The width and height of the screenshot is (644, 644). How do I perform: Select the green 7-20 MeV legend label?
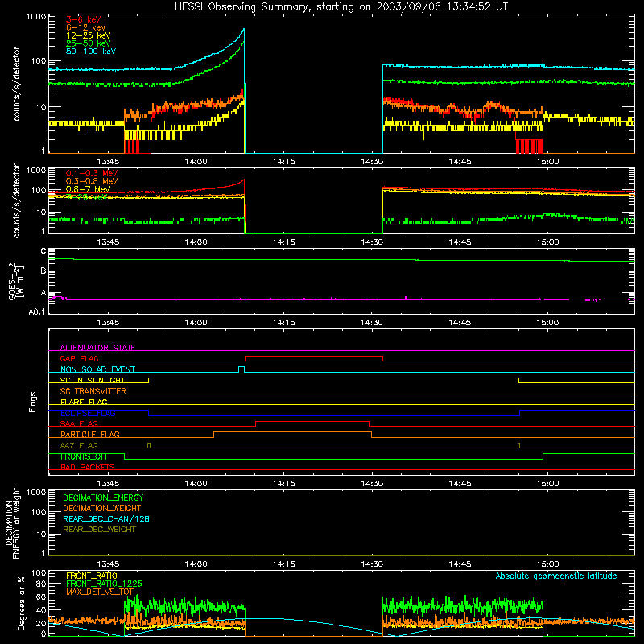pyautogui.click(x=87, y=197)
